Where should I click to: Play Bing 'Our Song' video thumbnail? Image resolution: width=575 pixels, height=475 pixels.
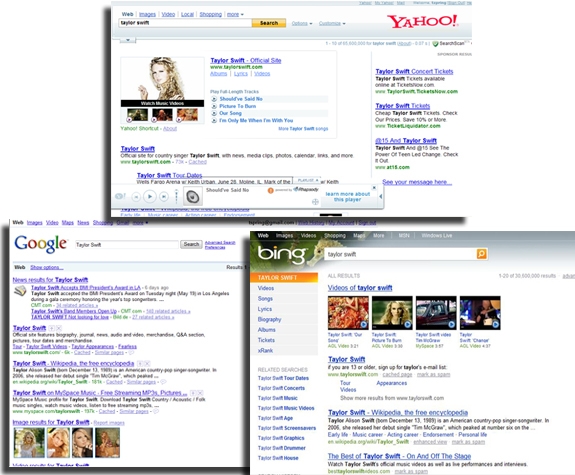tap(348, 313)
